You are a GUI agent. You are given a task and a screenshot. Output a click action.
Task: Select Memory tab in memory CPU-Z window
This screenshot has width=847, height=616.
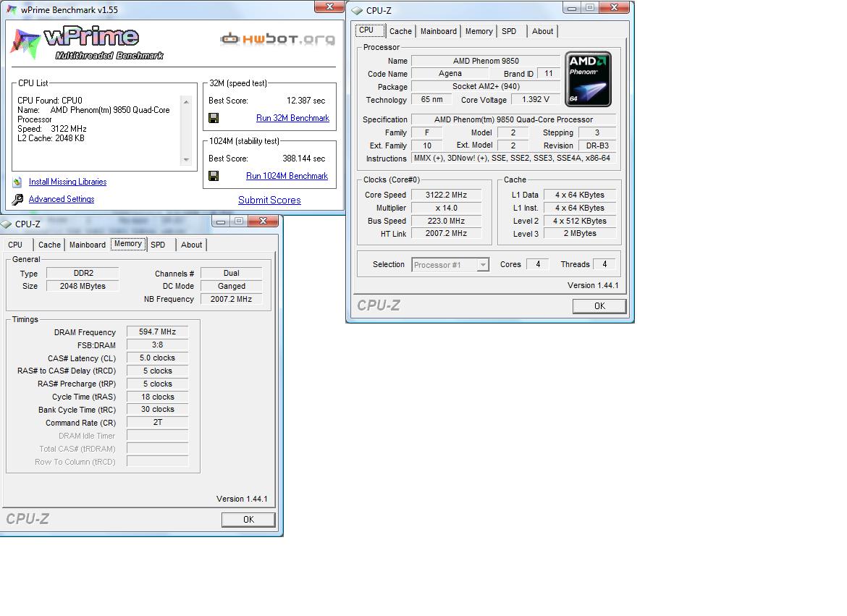coord(128,244)
